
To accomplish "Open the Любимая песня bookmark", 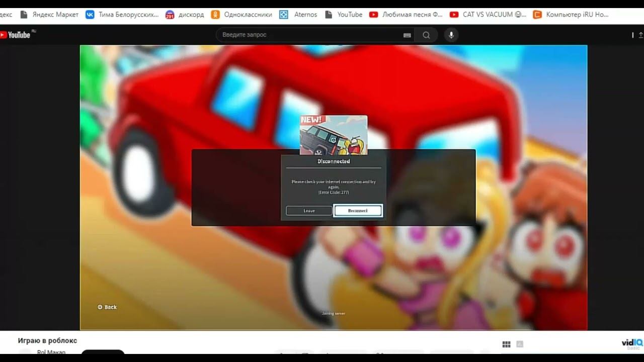I will 406,15.
